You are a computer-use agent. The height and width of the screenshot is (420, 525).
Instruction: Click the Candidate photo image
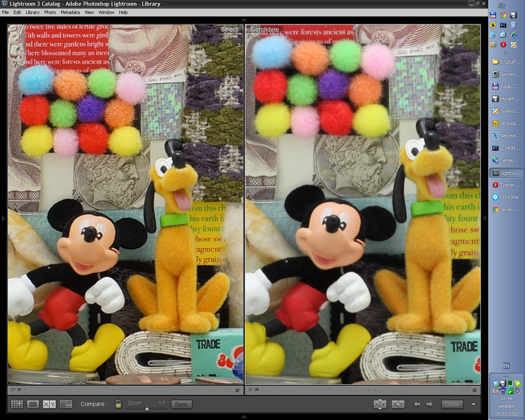[x=363, y=204]
